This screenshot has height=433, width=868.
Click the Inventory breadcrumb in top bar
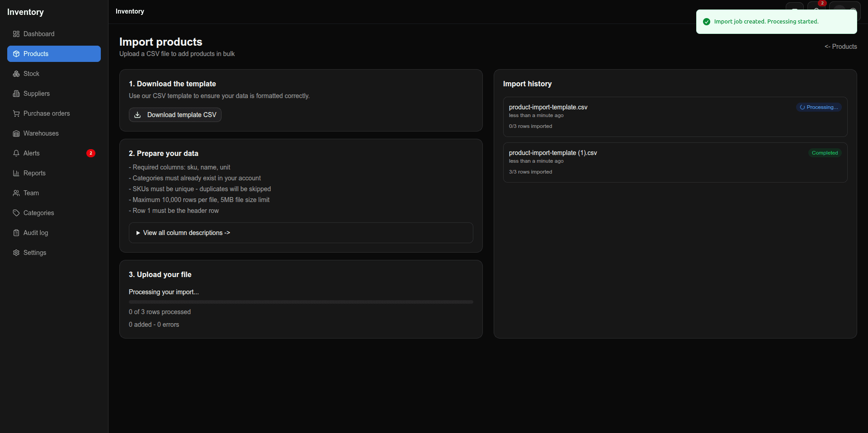[130, 11]
